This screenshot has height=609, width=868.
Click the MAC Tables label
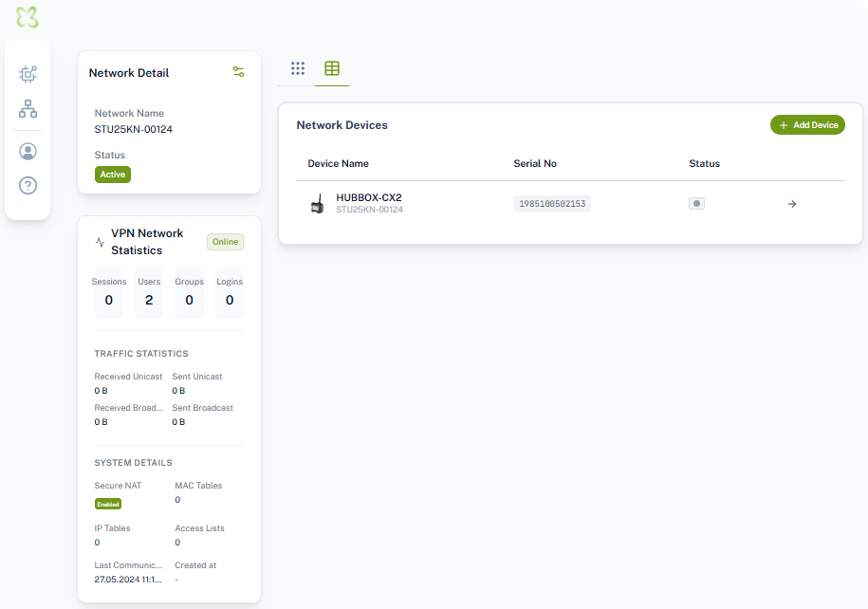[x=198, y=486]
